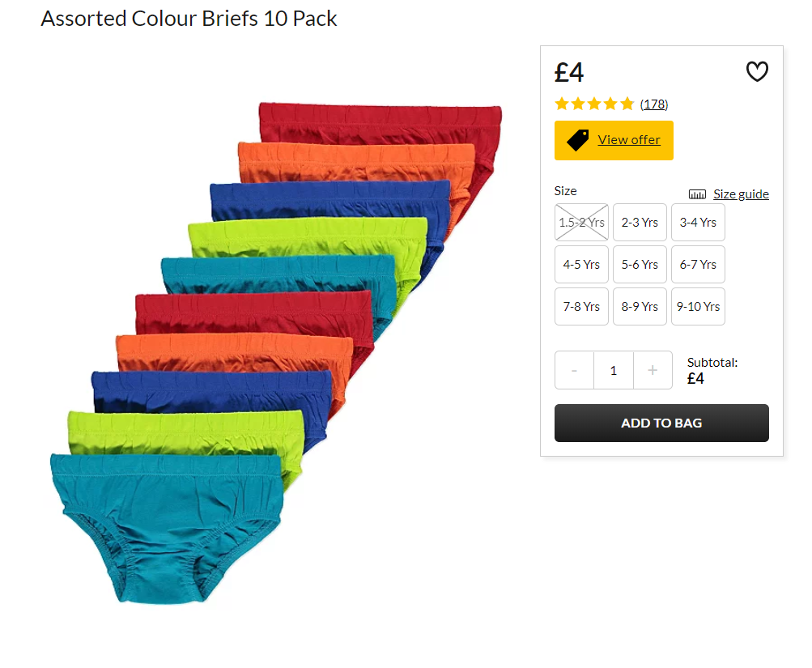Pick size 9-10 Yrs
812x668 pixels.
pyautogui.click(x=698, y=307)
